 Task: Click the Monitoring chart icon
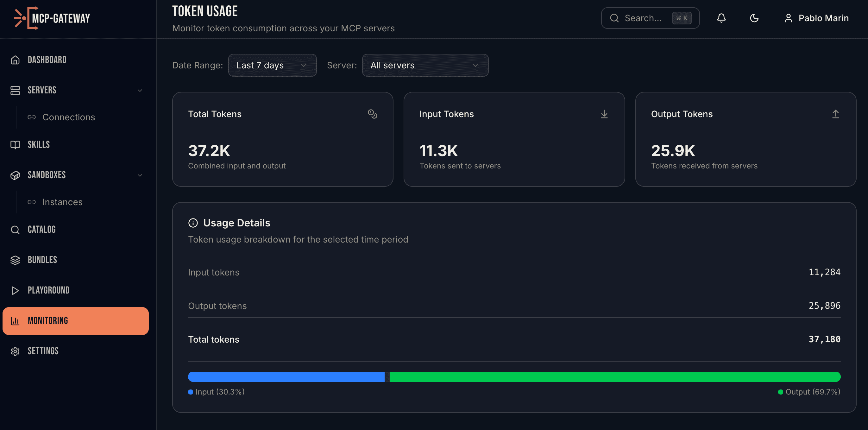[x=15, y=320]
